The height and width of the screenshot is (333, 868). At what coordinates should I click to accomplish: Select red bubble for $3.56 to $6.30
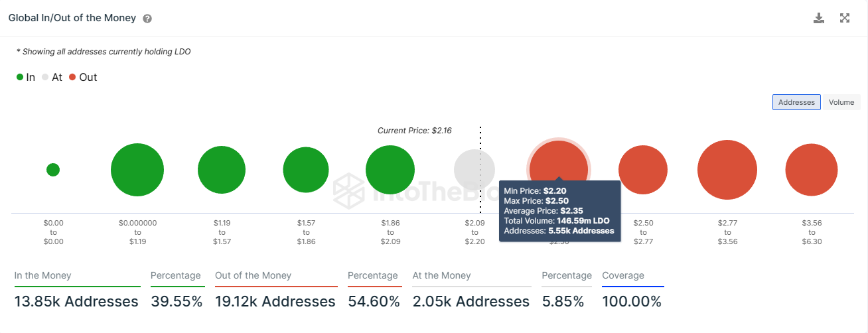[x=812, y=170]
